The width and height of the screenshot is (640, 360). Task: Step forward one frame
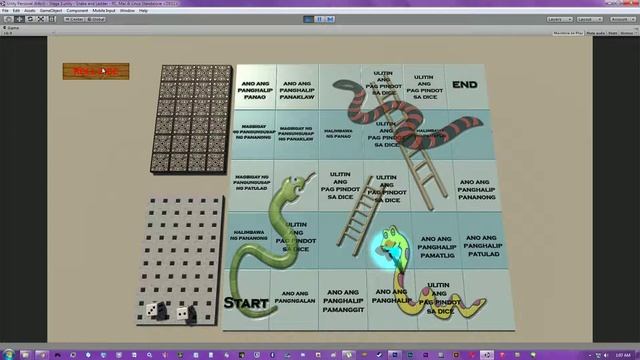pos(330,19)
